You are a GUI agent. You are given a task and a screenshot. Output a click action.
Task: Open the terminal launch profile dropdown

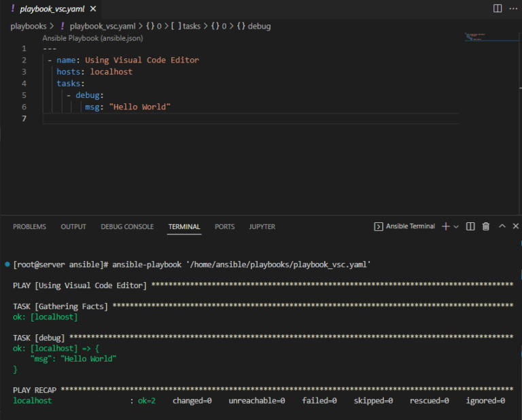click(x=456, y=226)
